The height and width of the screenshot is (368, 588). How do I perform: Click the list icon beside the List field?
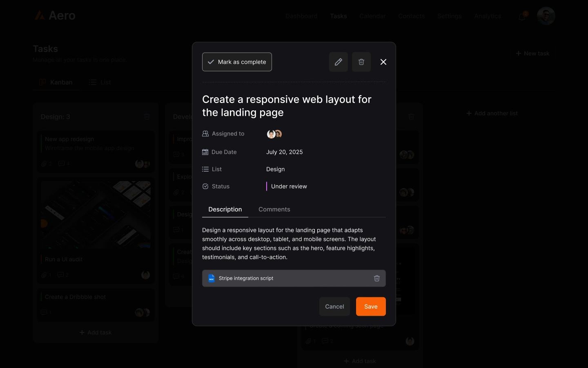[205, 169]
